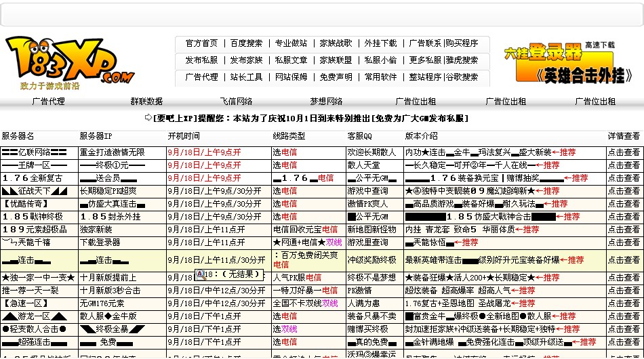Open the 梦想网络 sponsor link
Image resolution: width=644 pixels, height=359 pixels.
point(326,102)
